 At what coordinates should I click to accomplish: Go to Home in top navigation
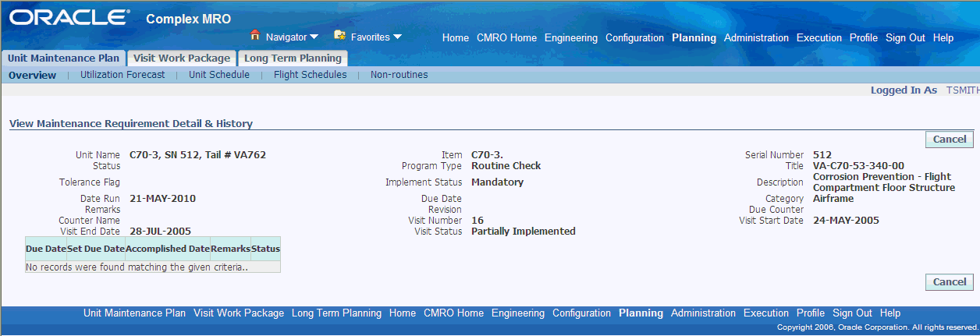[456, 37]
